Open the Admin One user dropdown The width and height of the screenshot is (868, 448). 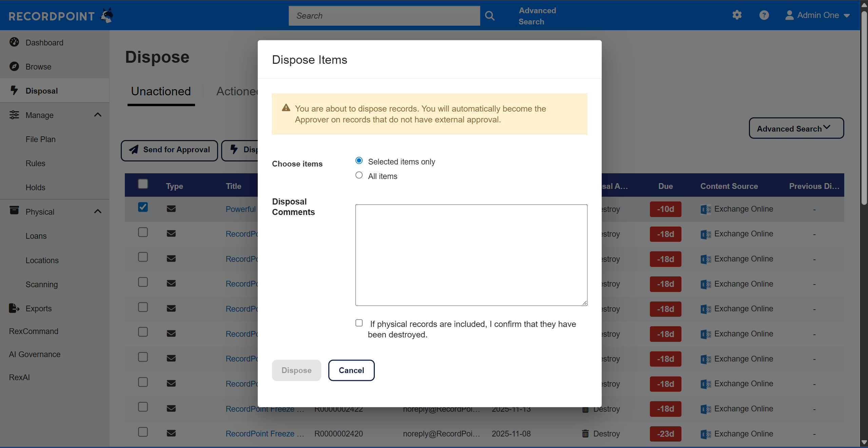(x=817, y=15)
